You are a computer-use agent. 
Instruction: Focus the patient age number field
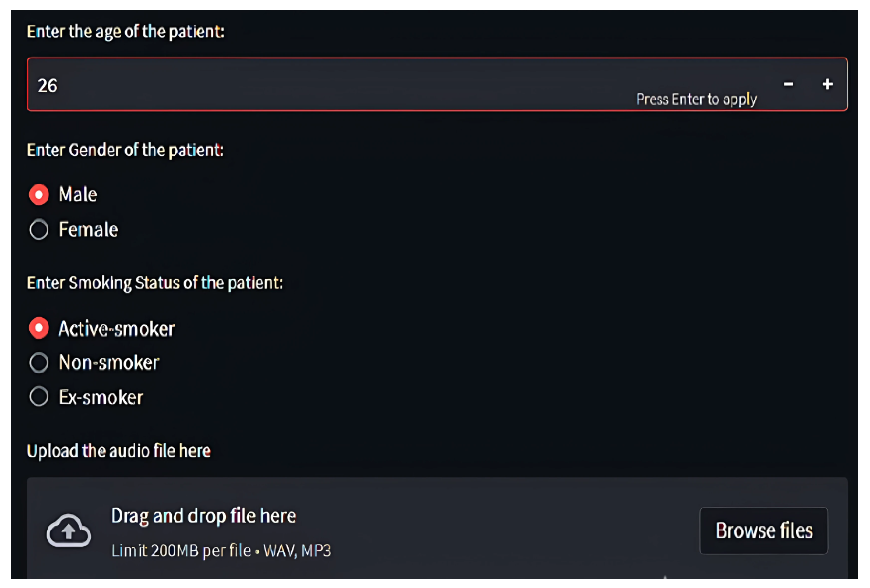click(300, 85)
